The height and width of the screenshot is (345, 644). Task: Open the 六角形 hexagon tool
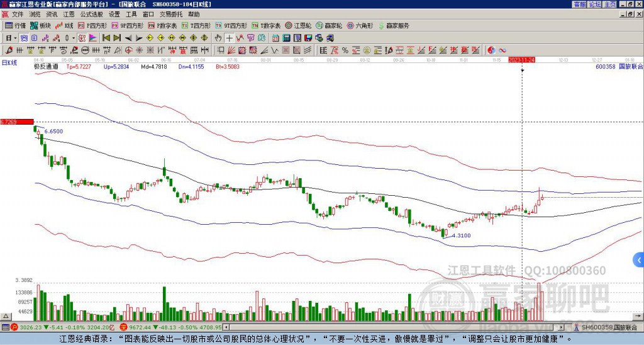(360, 25)
